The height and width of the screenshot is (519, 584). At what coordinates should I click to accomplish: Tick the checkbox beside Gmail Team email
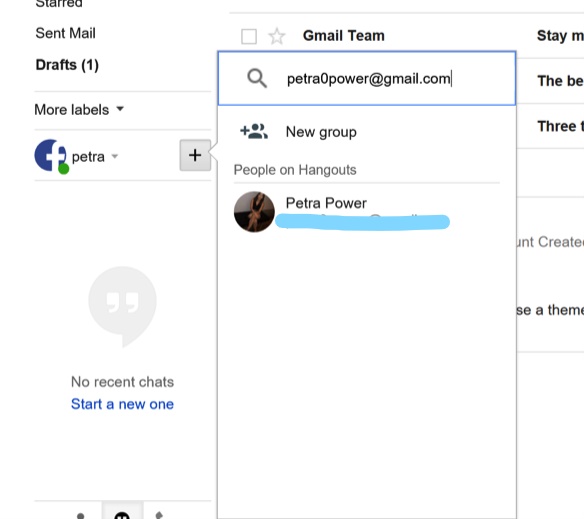[249, 37]
